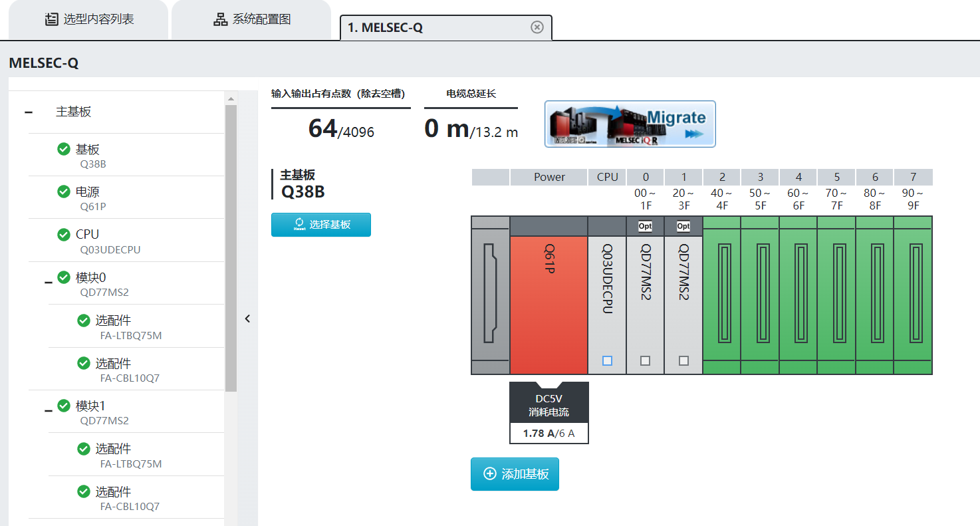Collapse the left panel using the arrow
Screen dimensions: 980x526
pyautogui.click(x=247, y=319)
